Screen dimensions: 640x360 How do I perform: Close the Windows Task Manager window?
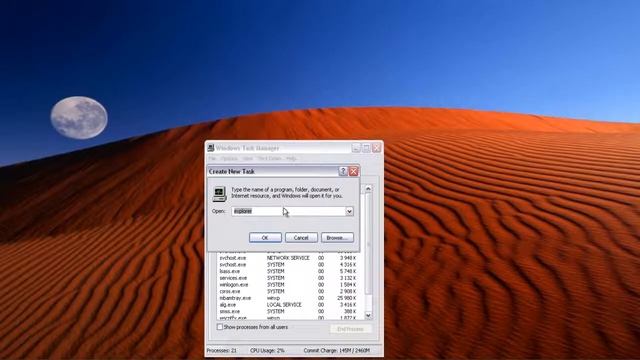point(377,148)
